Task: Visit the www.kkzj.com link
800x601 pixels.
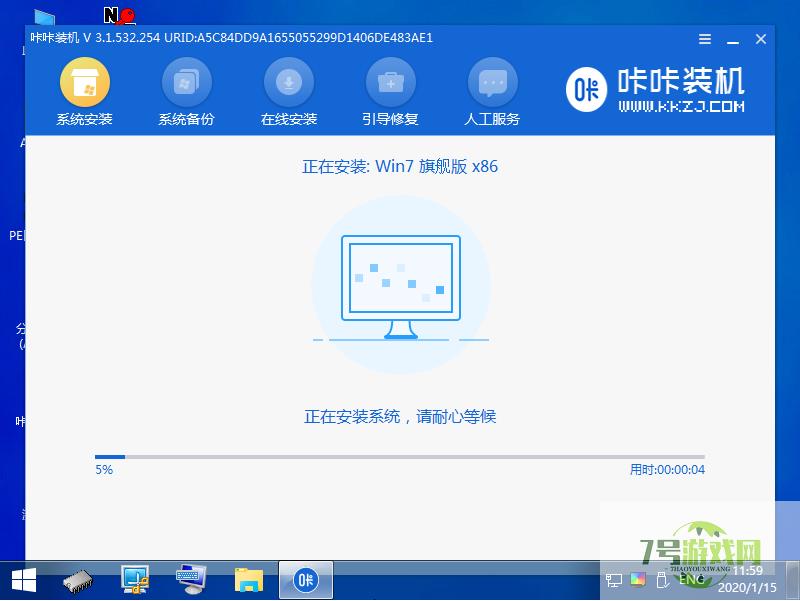Action: pos(682,108)
